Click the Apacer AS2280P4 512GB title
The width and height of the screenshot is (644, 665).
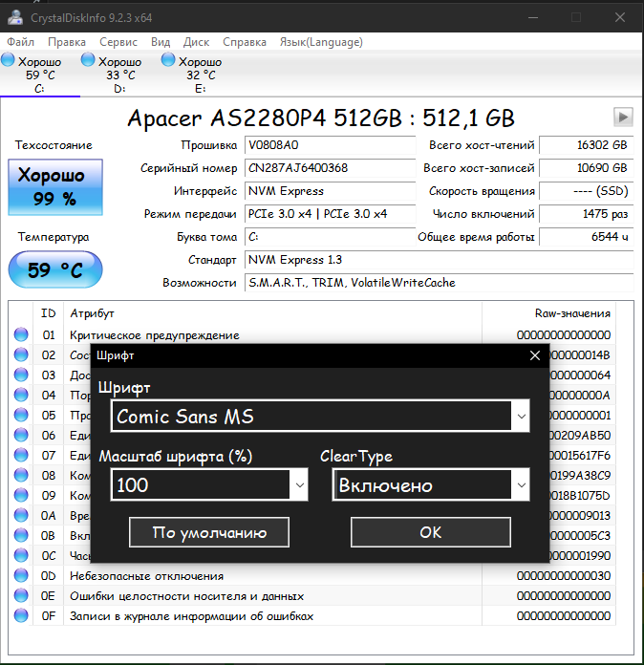pos(320,118)
